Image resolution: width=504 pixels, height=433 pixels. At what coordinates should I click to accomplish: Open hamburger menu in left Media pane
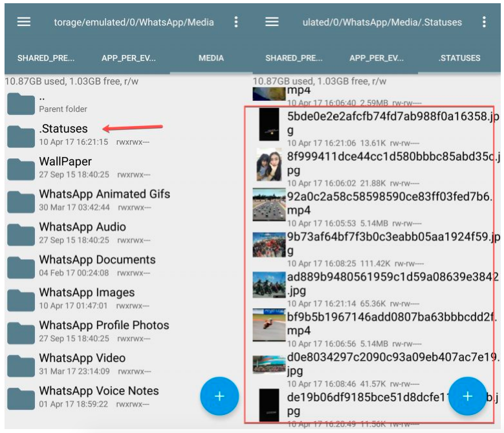click(x=24, y=22)
